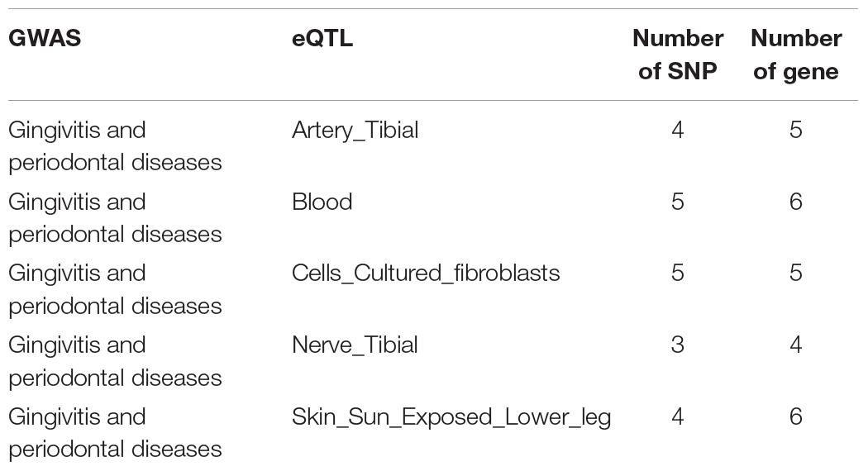Screen dimensions: 868x471
Task: Click gene count 5 for Cells_Cultured_fibroblasts
Action: click(796, 274)
